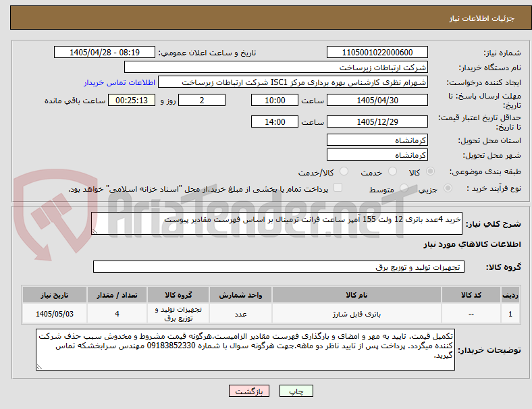Click the کد کالا column header

[x=471, y=295]
